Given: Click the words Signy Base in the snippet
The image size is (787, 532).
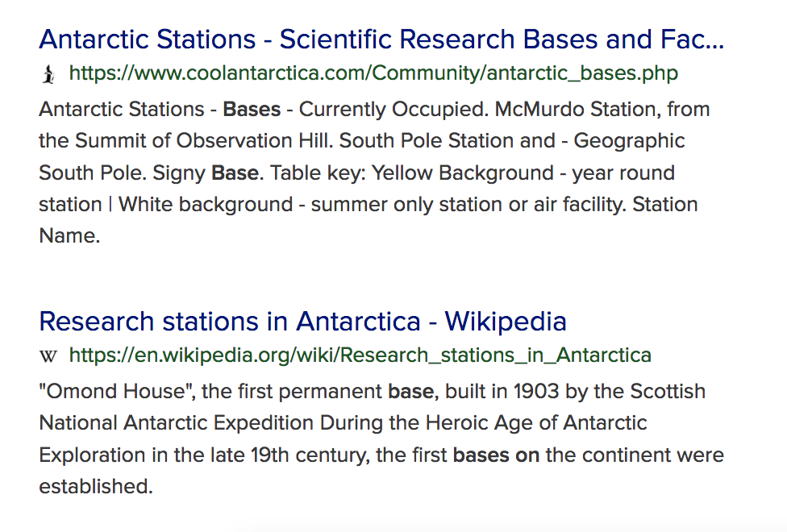Looking at the screenshot, I should click(x=206, y=172).
